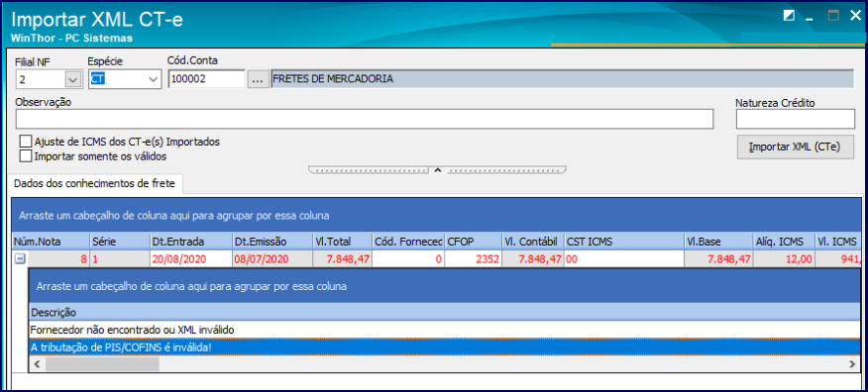
Task: Sort by the Série column header
Action: point(120,242)
